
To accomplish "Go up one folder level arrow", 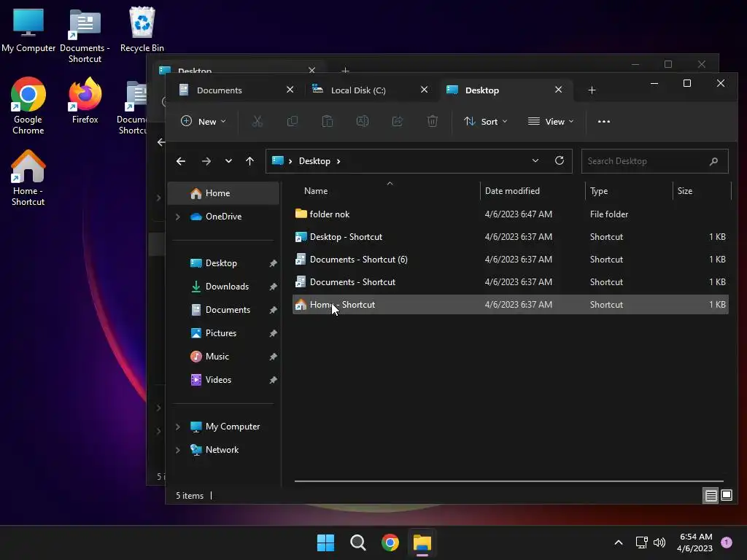I will [249, 161].
